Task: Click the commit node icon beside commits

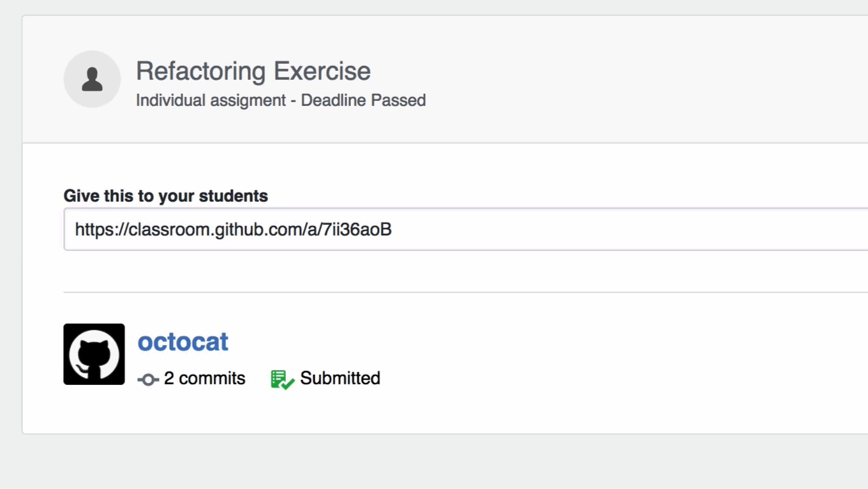Action: pos(148,380)
